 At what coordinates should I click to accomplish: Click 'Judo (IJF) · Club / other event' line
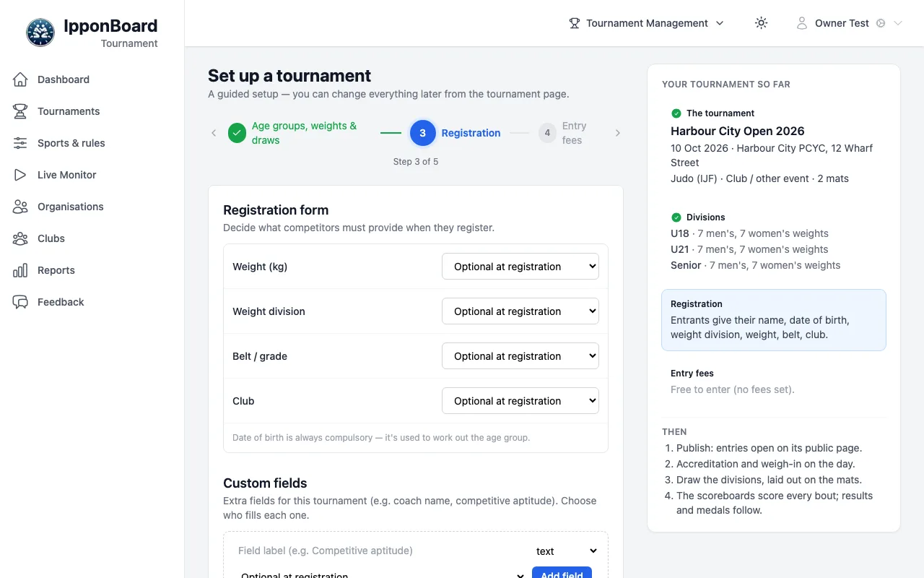(759, 178)
